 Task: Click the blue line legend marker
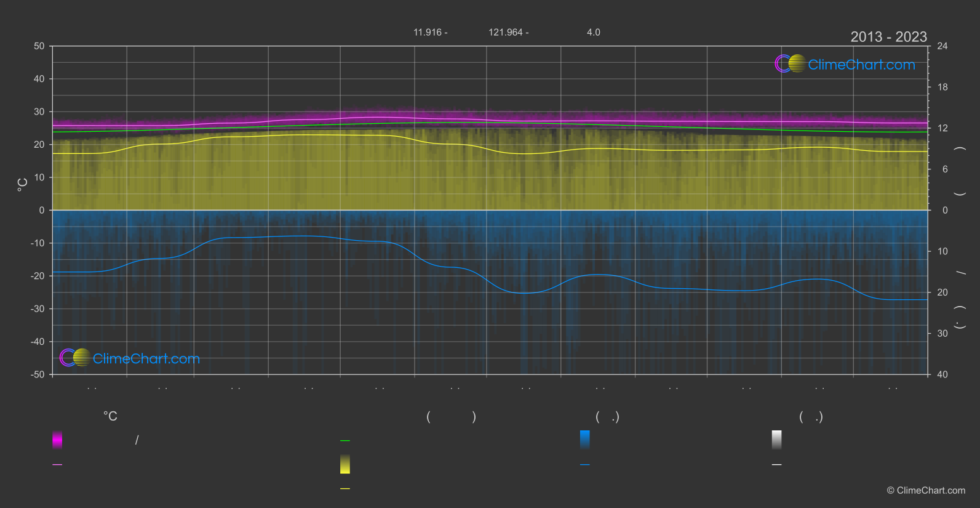[585, 465]
